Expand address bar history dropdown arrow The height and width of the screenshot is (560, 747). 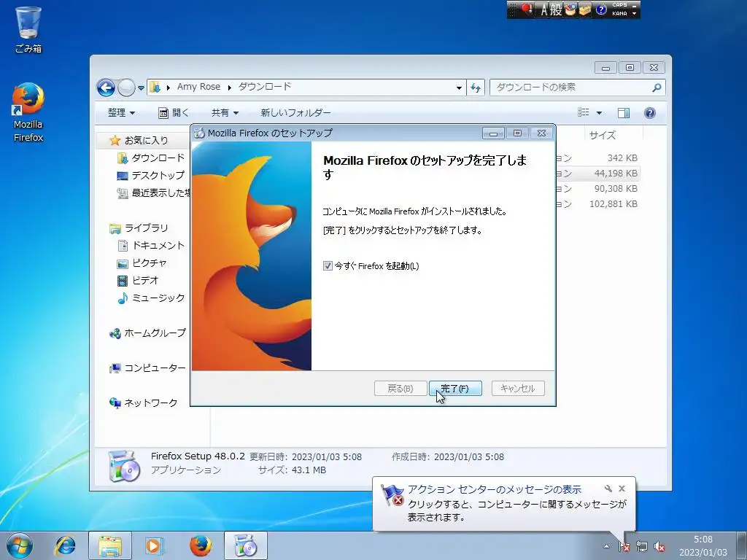tap(459, 87)
